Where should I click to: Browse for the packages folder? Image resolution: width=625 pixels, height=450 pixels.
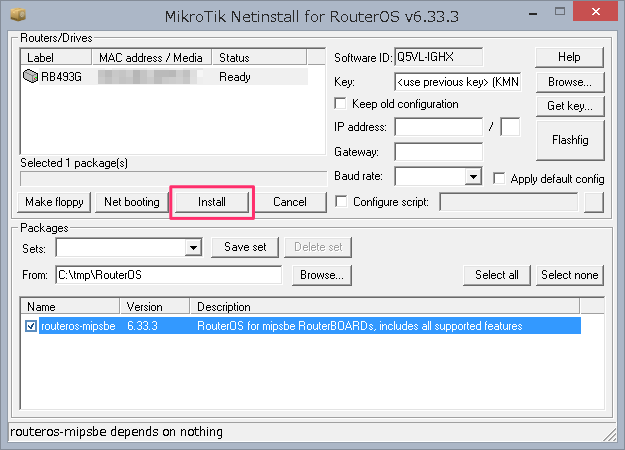(x=322, y=275)
